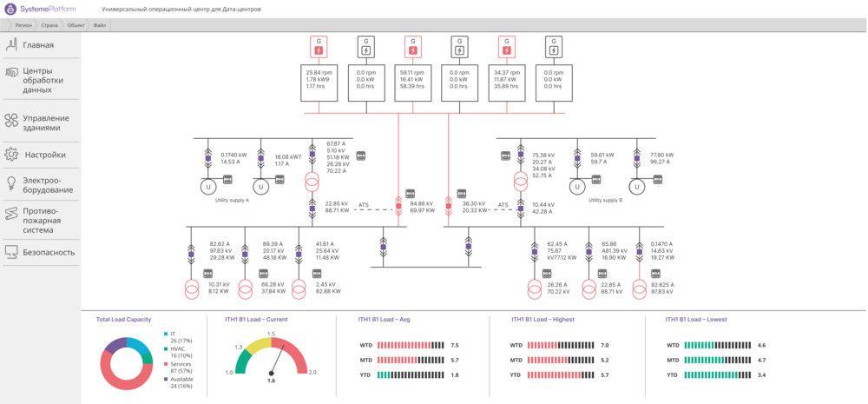The width and height of the screenshot is (868, 404).
Task: Expand the Файл breadcrumb item
Action: [100, 25]
